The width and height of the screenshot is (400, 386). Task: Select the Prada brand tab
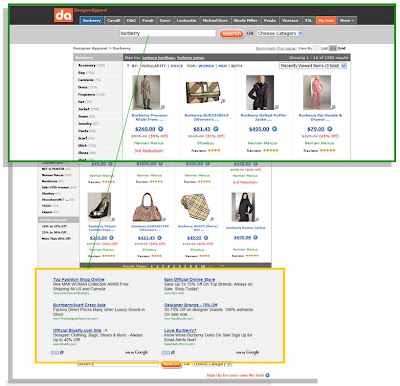point(270,20)
